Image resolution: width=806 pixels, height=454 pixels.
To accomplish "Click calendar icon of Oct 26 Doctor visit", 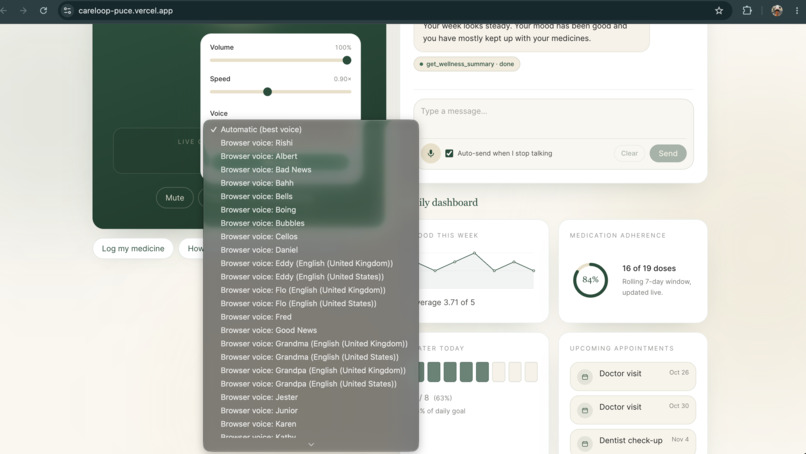I will pos(584,377).
